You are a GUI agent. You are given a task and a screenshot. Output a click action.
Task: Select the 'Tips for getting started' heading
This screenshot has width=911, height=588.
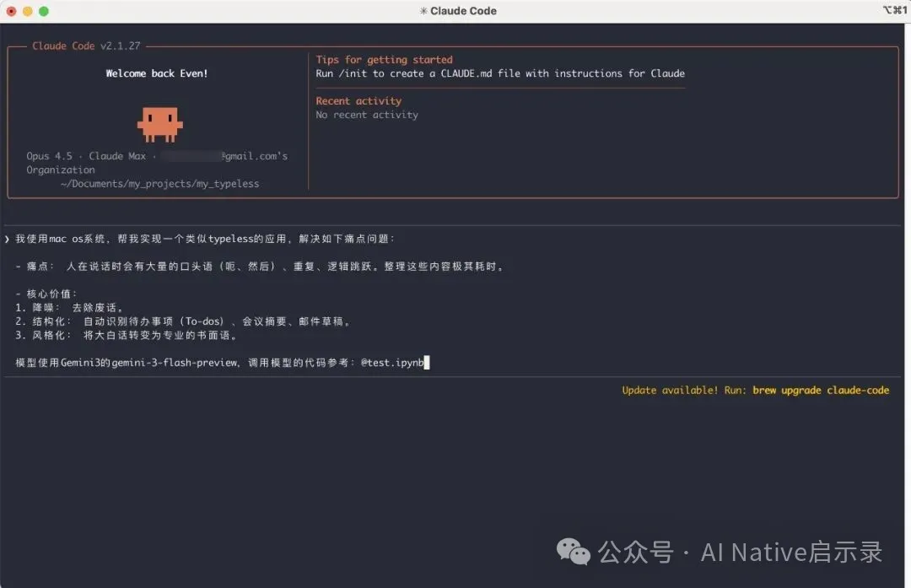385,59
